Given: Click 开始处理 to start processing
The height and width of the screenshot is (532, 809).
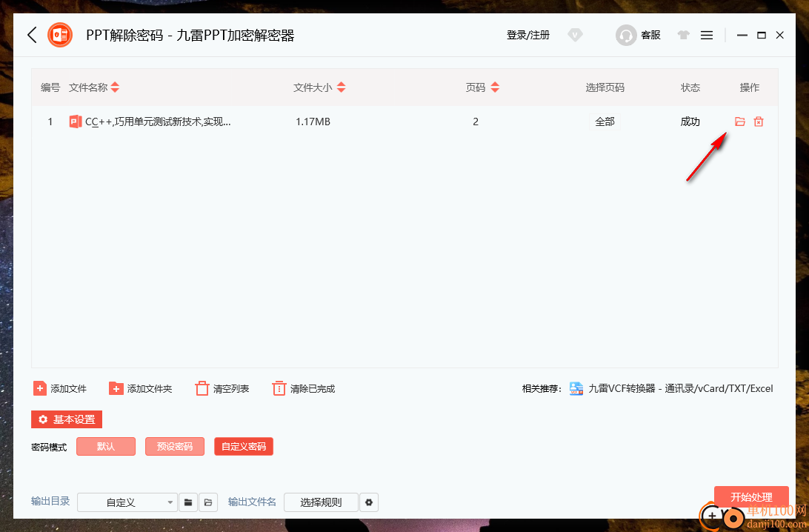Looking at the screenshot, I should point(751,497).
